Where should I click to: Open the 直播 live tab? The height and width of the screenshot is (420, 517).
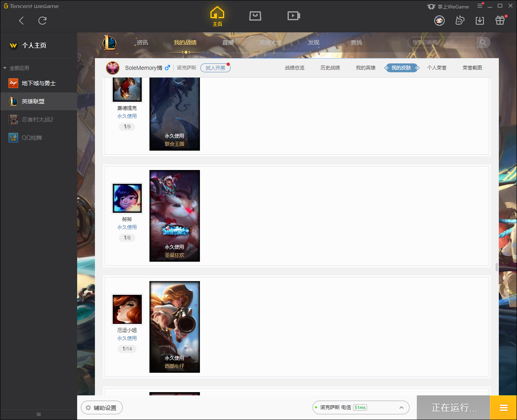tap(228, 42)
